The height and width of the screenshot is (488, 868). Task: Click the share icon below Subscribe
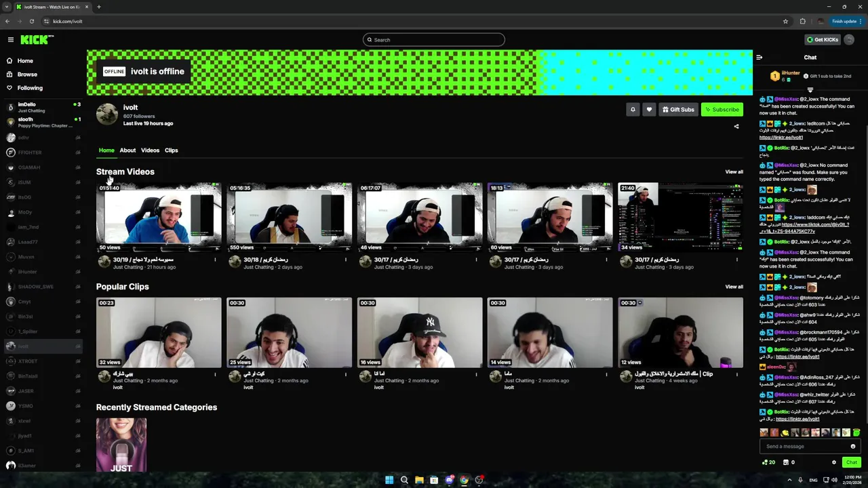click(736, 126)
